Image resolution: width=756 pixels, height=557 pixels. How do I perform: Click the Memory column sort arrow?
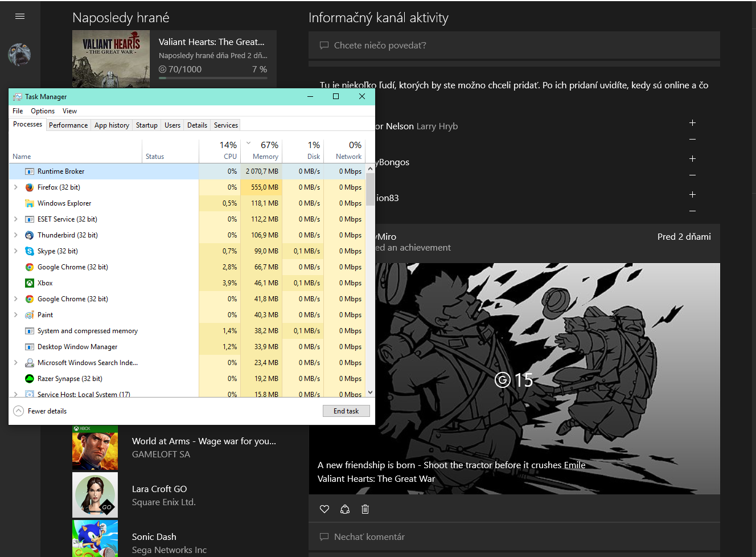pos(249,143)
